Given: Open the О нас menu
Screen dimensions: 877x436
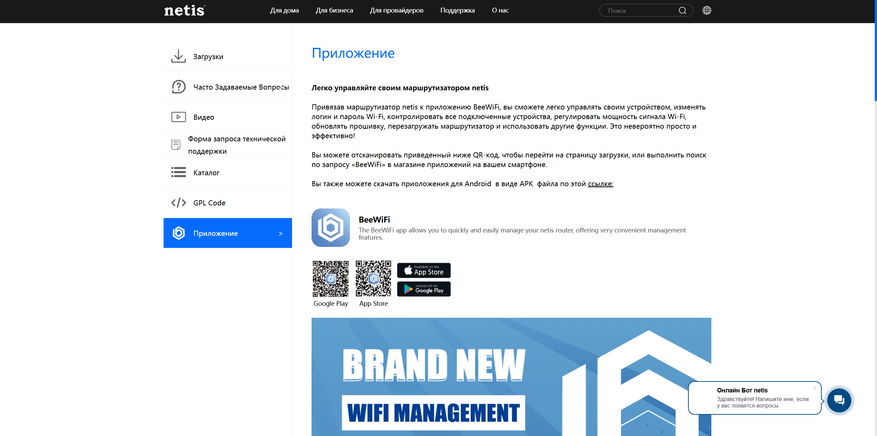Looking at the screenshot, I should point(500,11).
